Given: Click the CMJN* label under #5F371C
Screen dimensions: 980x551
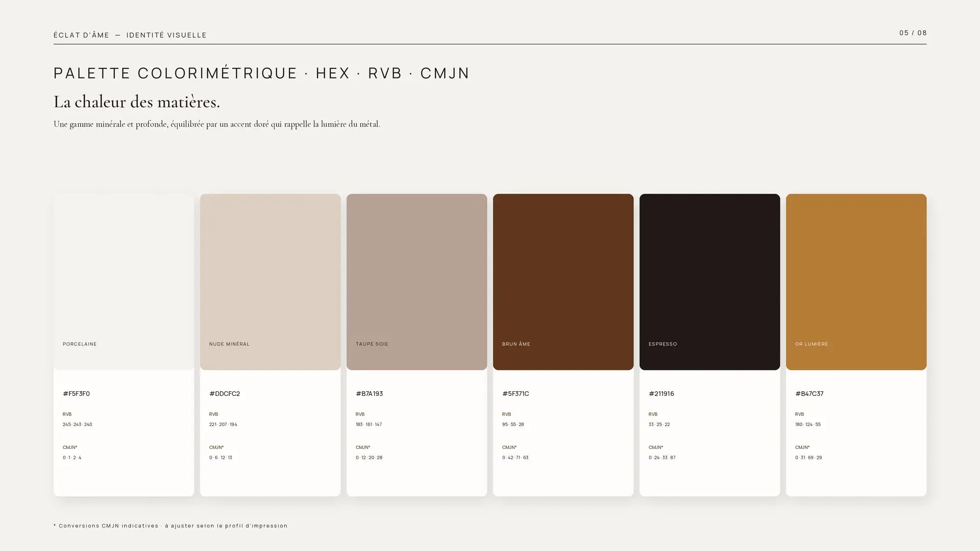Looking at the screenshot, I should click(x=509, y=447).
